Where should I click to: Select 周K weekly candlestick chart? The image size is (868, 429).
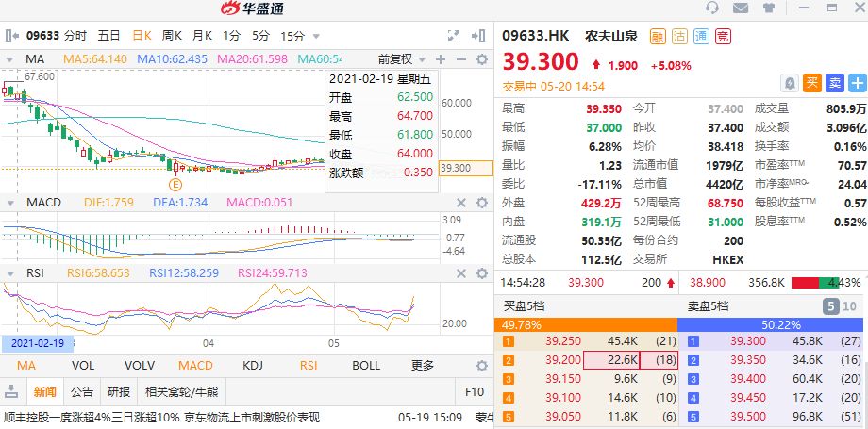[172, 36]
